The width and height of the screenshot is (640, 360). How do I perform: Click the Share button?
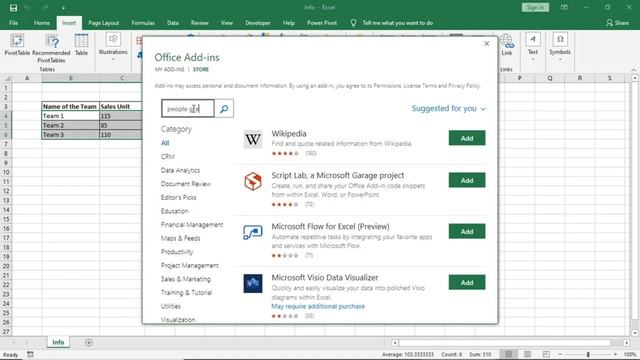(x=618, y=23)
